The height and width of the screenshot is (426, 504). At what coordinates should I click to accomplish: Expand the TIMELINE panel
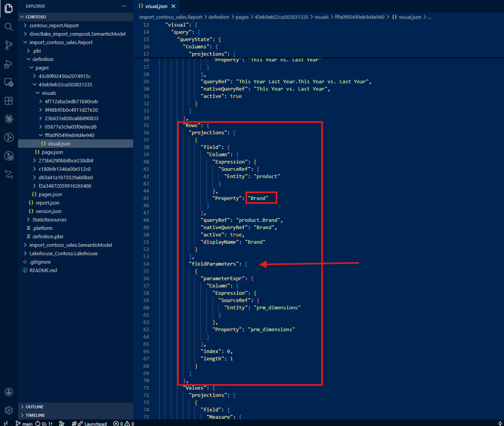[x=76, y=415]
